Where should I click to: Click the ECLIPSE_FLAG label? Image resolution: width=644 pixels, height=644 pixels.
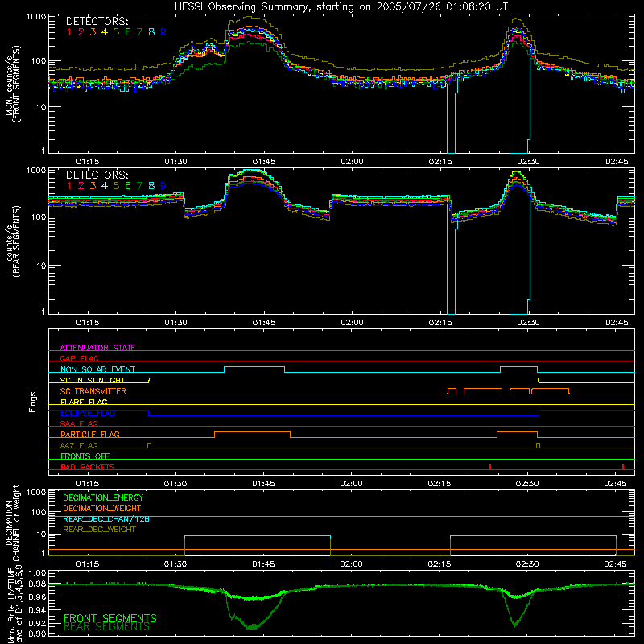click(x=88, y=413)
